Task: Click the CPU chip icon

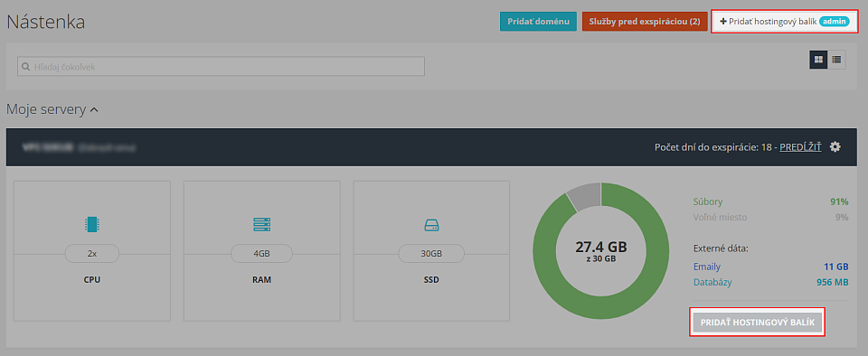Action: click(92, 224)
